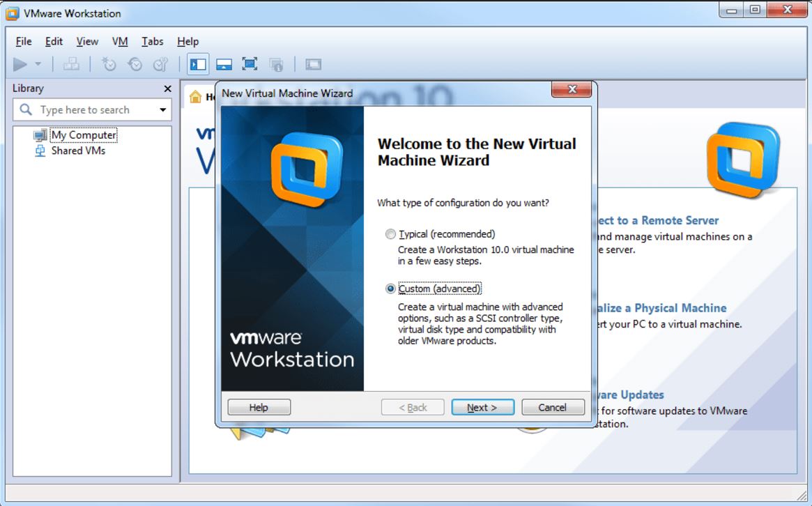Select My Computer in the Library

click(84, 135)
